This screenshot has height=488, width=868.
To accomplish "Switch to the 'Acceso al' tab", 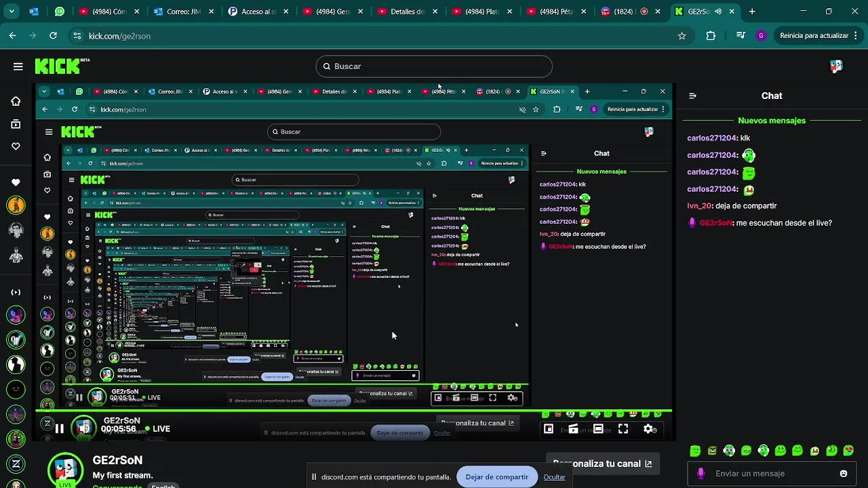I will pyautogui.click(x=256, y=12).
